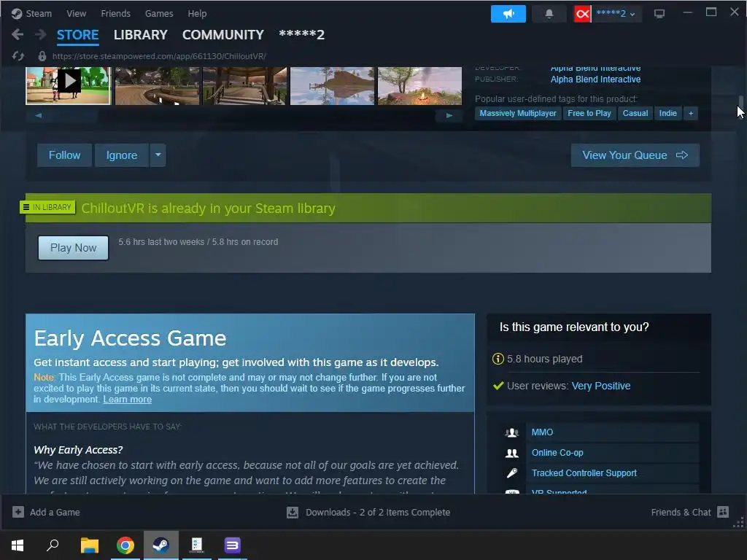Click the Add a Game plus icon
This screenshot has height=560, width=747.
18,512
